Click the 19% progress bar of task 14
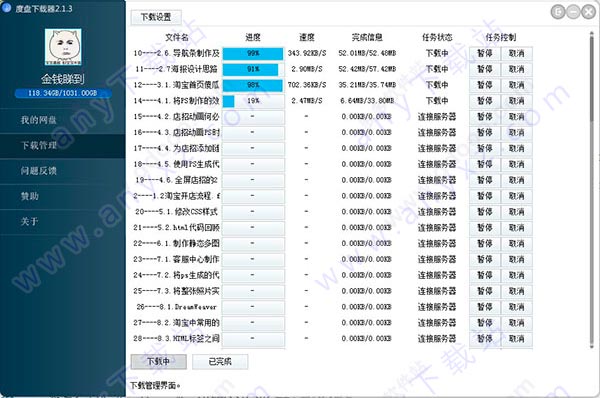Viewport: 600px width, 398px height. (253, 101)
